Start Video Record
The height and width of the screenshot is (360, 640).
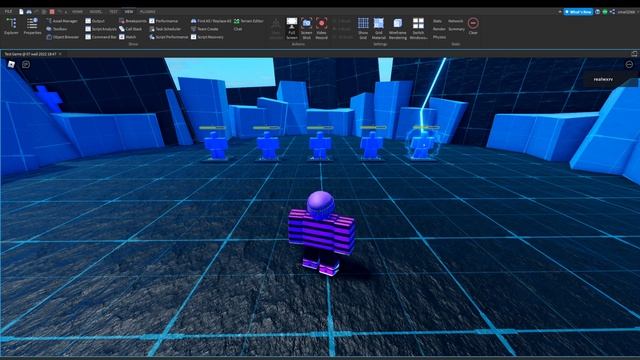point(322,28)
